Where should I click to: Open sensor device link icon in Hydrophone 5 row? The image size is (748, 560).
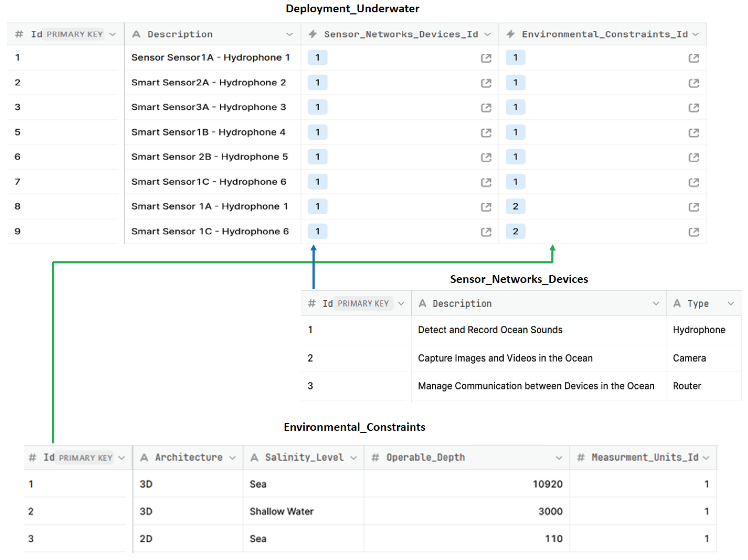(x=486, y=158)
